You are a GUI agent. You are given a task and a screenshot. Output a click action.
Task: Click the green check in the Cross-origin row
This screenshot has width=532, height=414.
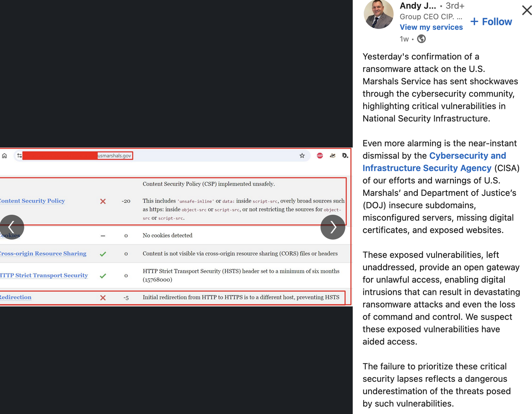pos(103,254)
